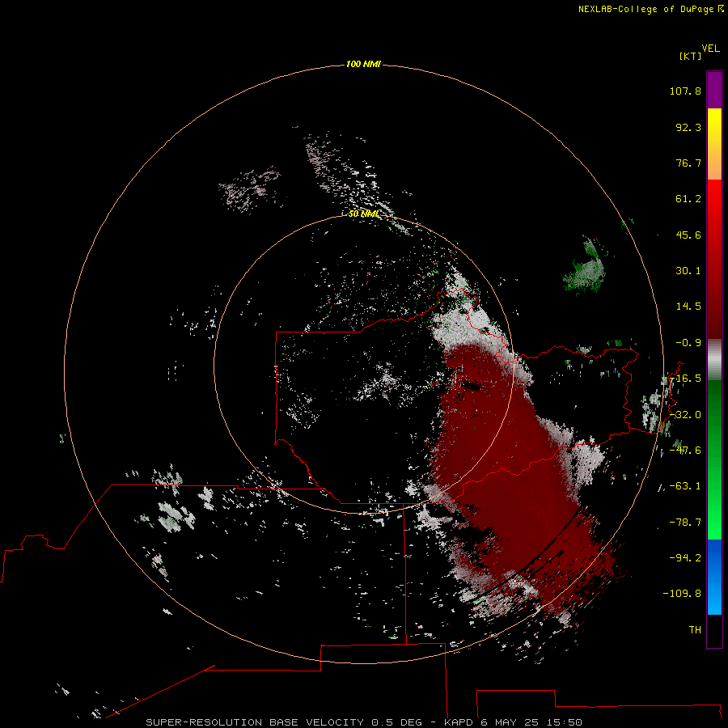Click the 14.5 legend value
Image resolution: width=728 pixels, height=728 pixels.
click(x=688, y=307)
